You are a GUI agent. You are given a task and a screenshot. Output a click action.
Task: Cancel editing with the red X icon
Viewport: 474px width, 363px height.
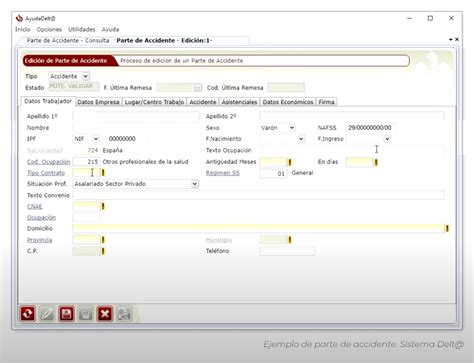(105, 314)
